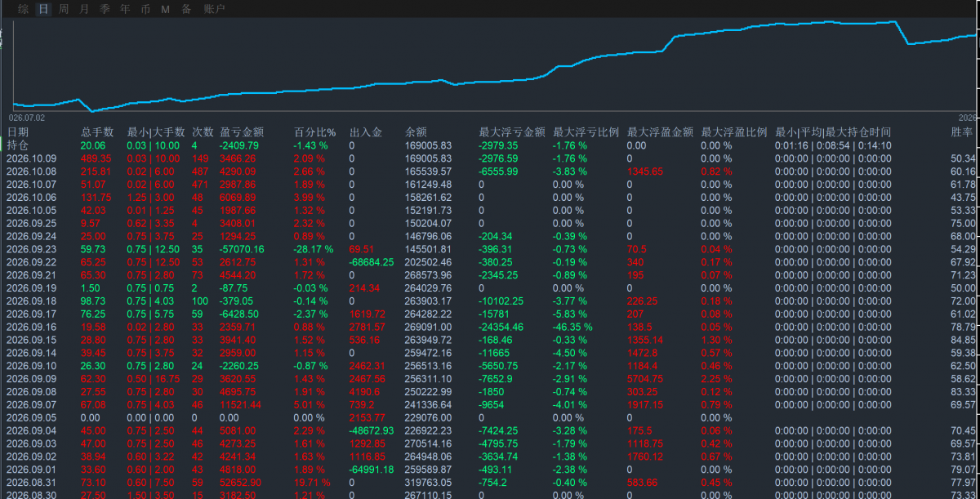Select the 2026.10.08 date row
This screenshot has height=499, width=980.
click(31, 172)
